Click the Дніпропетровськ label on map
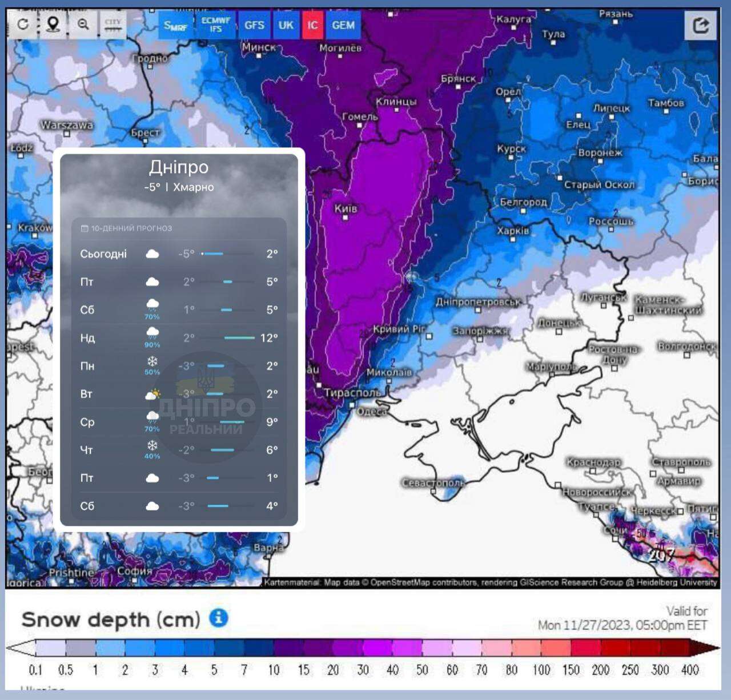The width and height of the screenshot is (731, 700). [x=479, y=301]
